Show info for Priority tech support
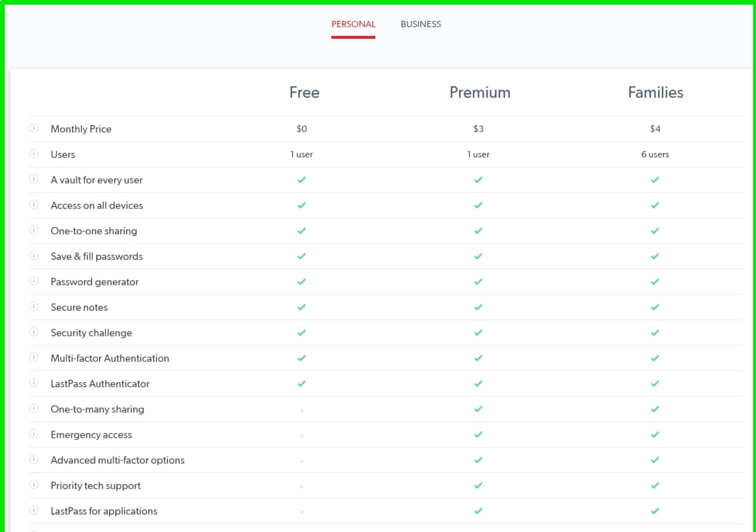This screenshot has height=532, width=756. [34, 485]
